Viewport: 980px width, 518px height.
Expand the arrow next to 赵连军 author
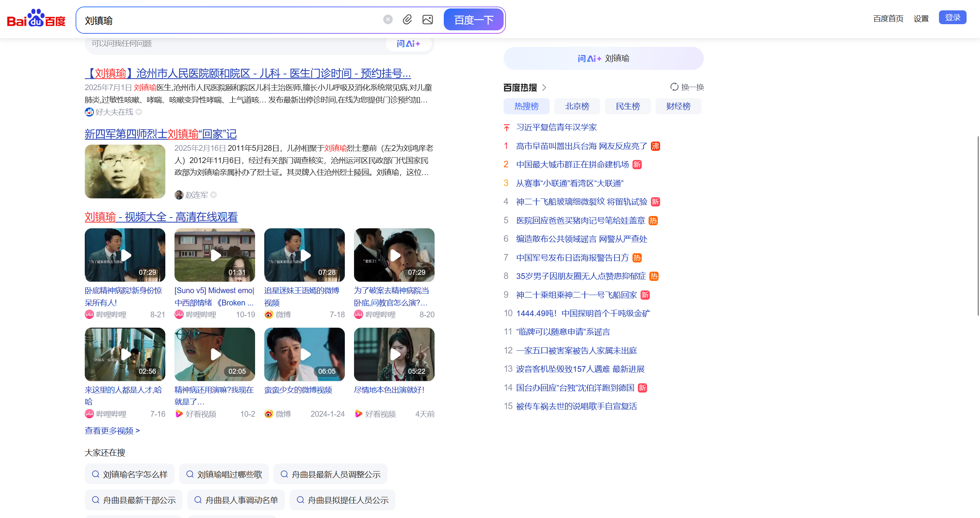[214, 195]
